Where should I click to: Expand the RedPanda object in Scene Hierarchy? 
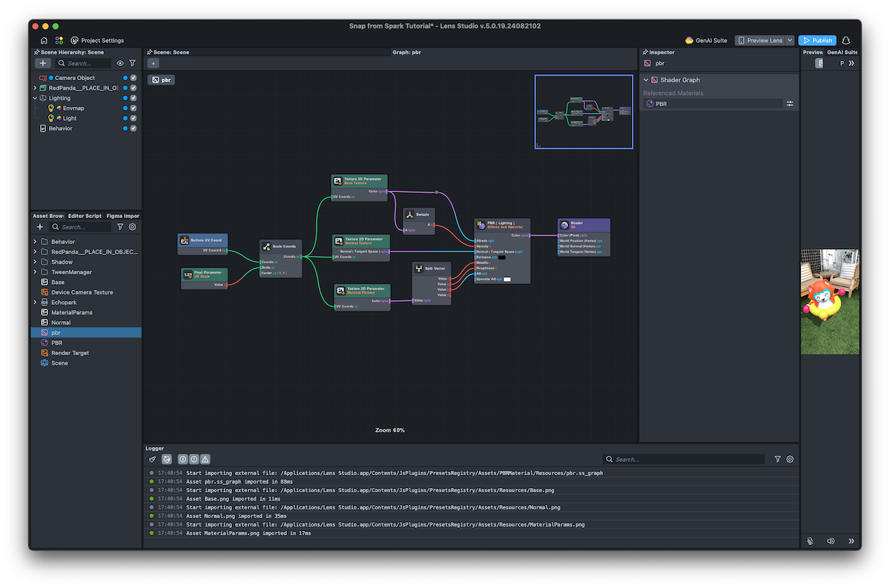[35, 88]
